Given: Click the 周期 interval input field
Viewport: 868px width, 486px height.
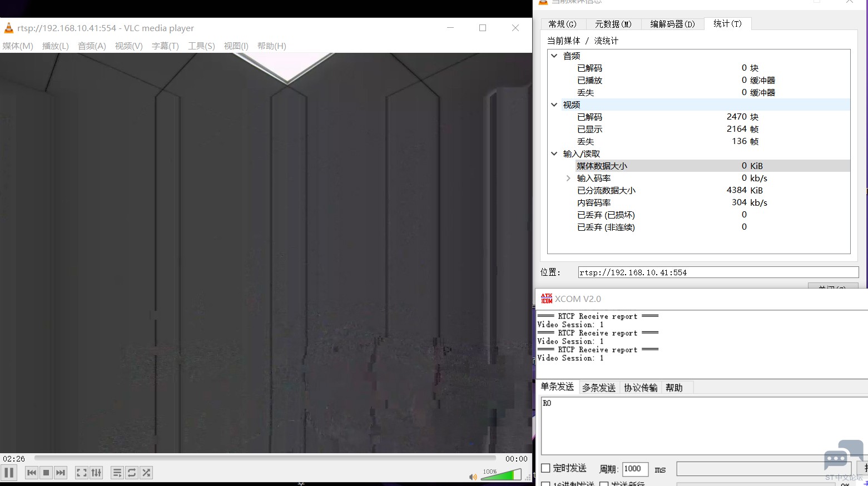Looking at the screenshot, I should tap(635, 469).
